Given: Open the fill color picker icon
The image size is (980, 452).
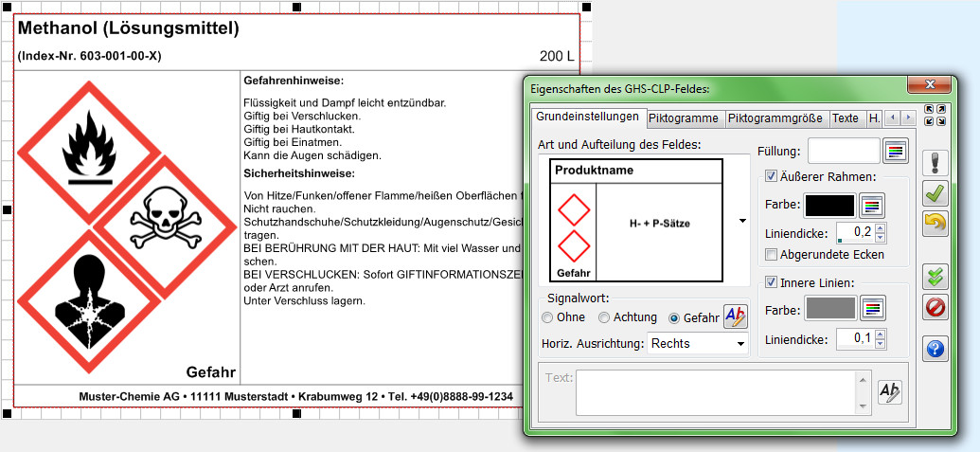Looking at the screenshot, I should coord(895,151).
